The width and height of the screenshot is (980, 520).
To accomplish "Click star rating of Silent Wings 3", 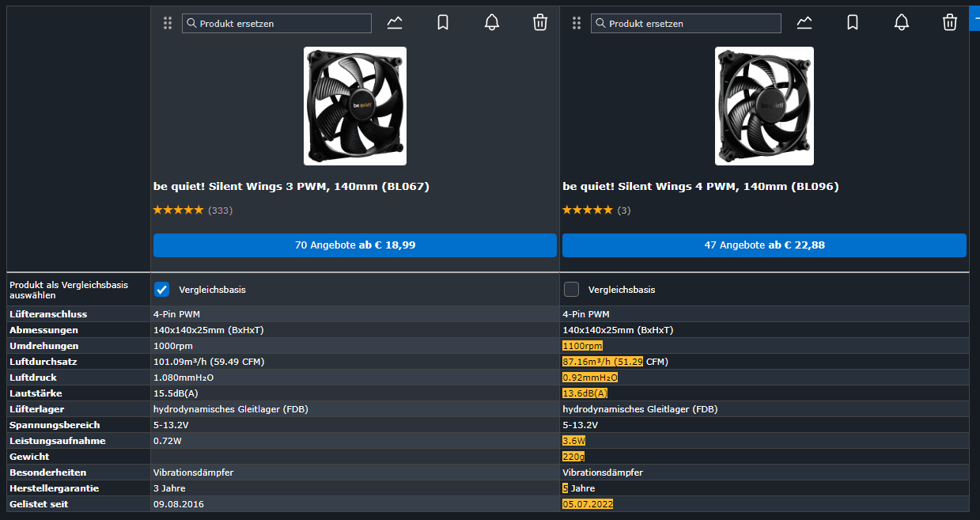I will pos(178,211).
